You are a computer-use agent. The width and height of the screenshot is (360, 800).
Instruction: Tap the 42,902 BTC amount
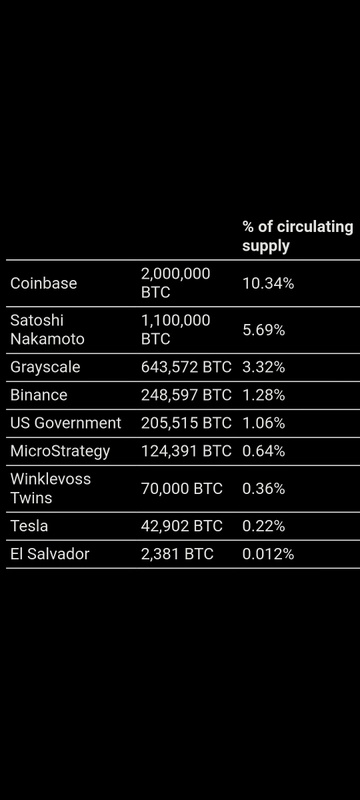tap(182, 526)
